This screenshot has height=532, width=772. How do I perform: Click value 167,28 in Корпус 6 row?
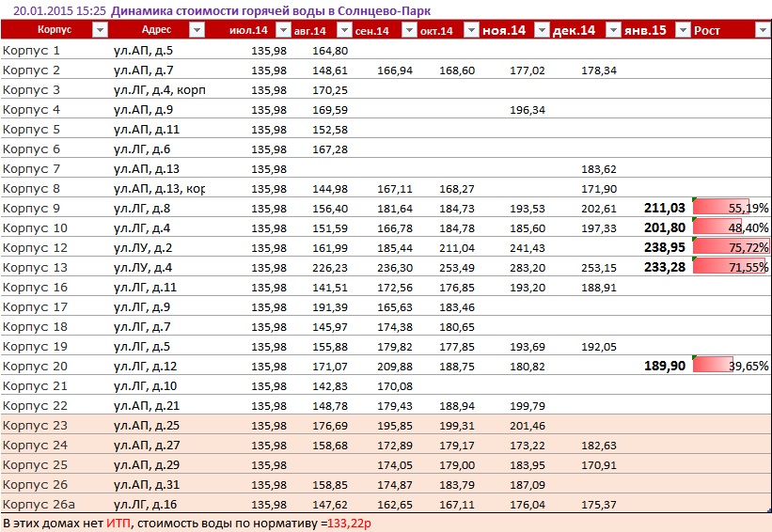pyautogui.click(x=330, y=149)
